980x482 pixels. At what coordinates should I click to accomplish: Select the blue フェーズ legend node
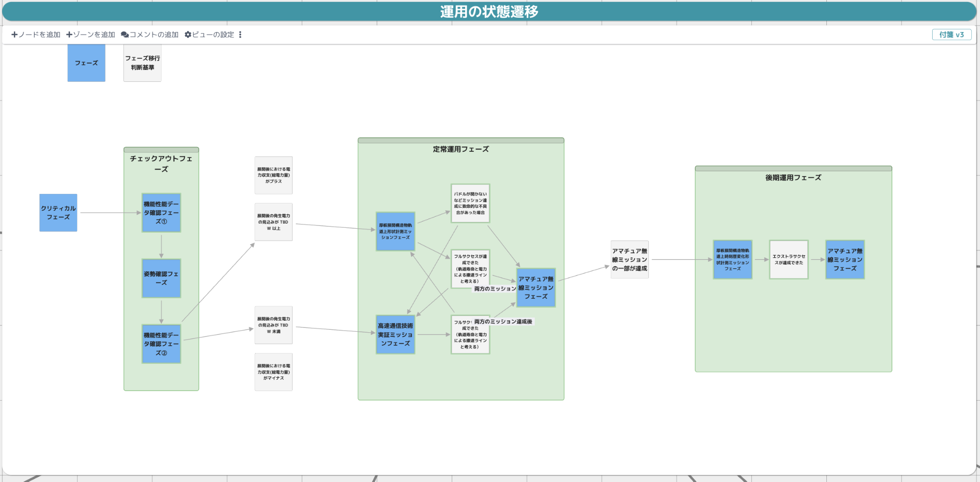point(86,63)
